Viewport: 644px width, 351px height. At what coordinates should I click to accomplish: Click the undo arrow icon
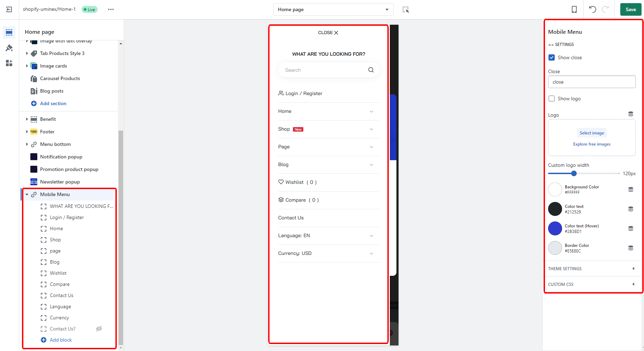[592, 9]
